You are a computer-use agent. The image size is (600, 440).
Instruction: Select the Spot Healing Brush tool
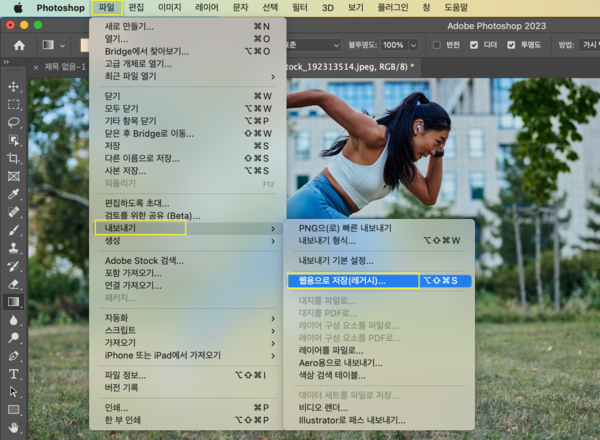pos(14,212)
